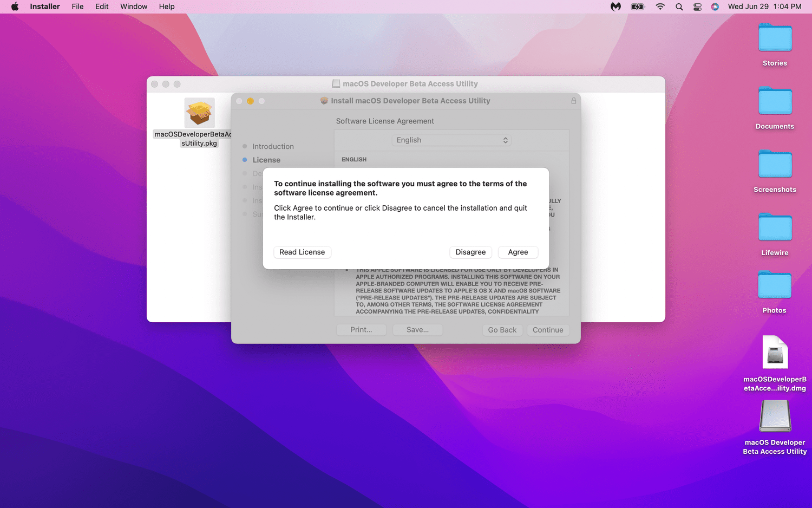This screenshot has height=508, width=812.
Task: Click the Software License Agreement heading
Action: tap(385, 121)
